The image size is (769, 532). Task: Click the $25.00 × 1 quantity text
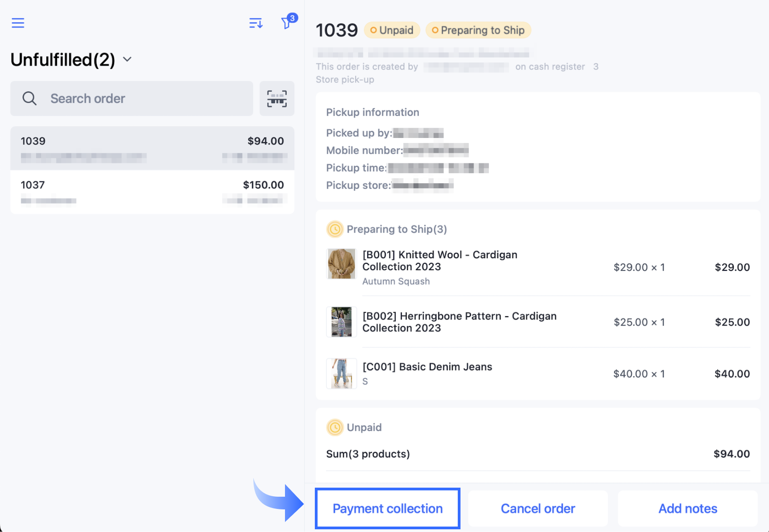(x=639, y=322)
